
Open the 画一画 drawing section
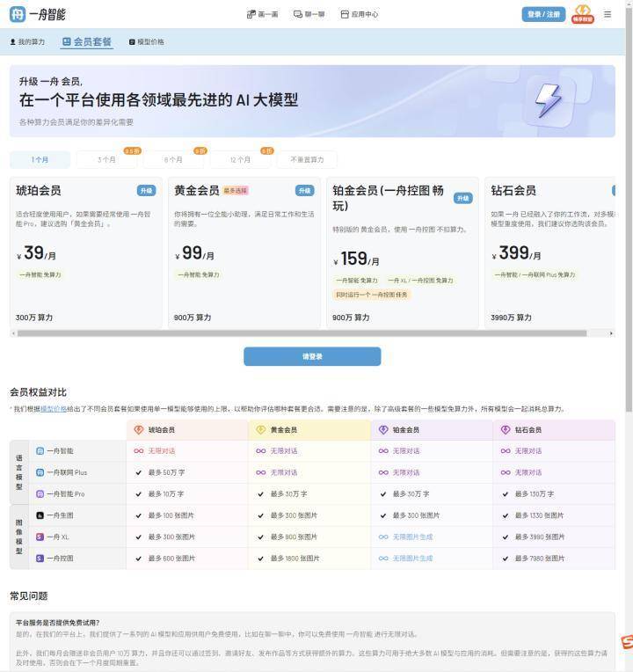pos(262,14)
